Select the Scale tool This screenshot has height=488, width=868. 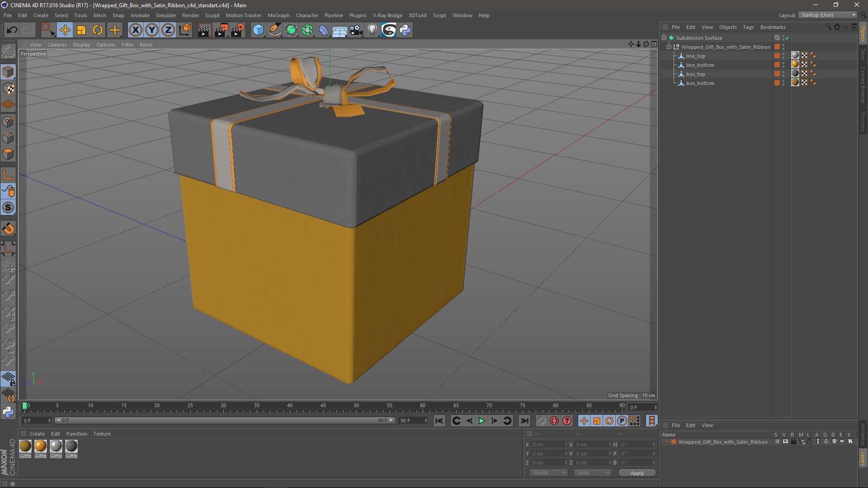81,30
